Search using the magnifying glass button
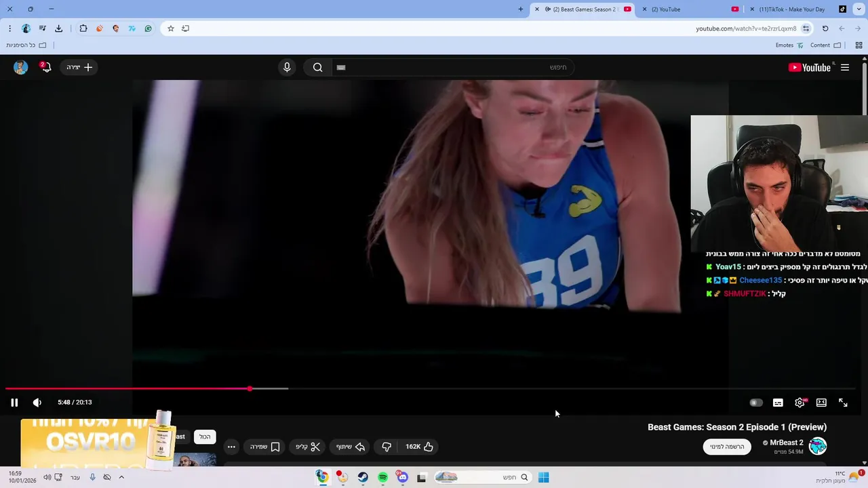Image resolution: width=868 pixels, height=488 pixels. point(317,67)
